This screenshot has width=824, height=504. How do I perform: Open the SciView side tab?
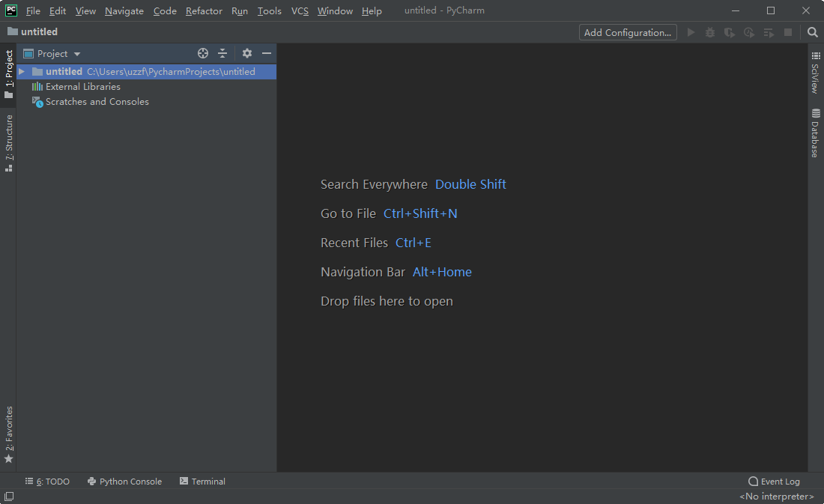(x=816, y=73)
